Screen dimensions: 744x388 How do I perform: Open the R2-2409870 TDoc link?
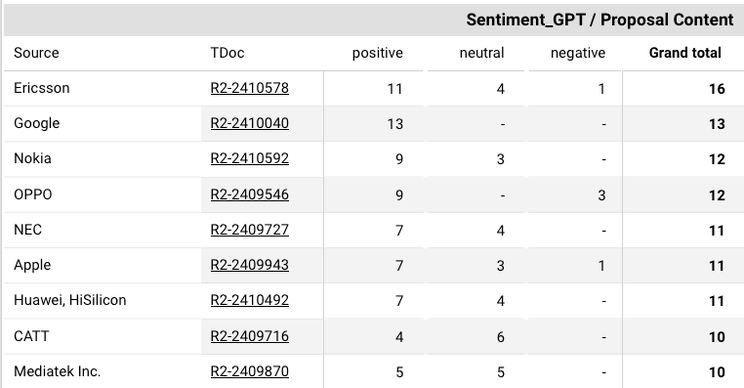pyautogui.click(x=250, y=371)
